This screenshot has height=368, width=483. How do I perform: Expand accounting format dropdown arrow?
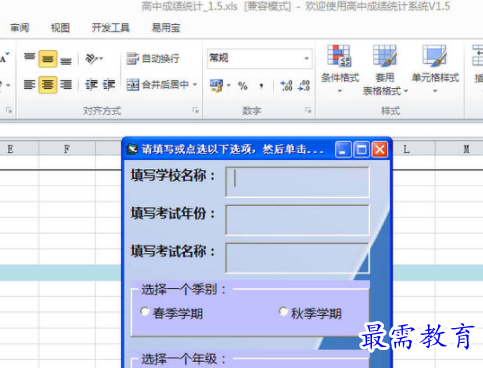pyautogui.click(x=229, y=85)
